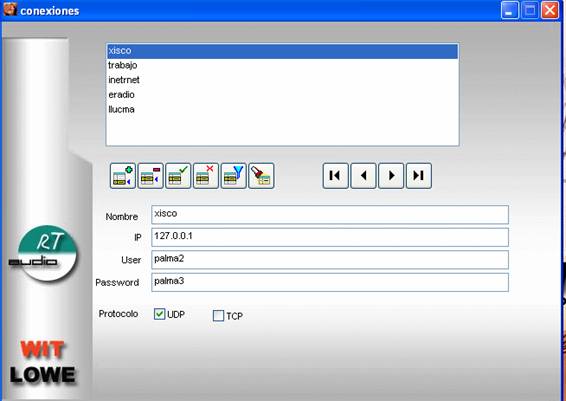566x401 pixels.
Task: Enable the TCP protocol checkbox
Action: tap(218, 316)
